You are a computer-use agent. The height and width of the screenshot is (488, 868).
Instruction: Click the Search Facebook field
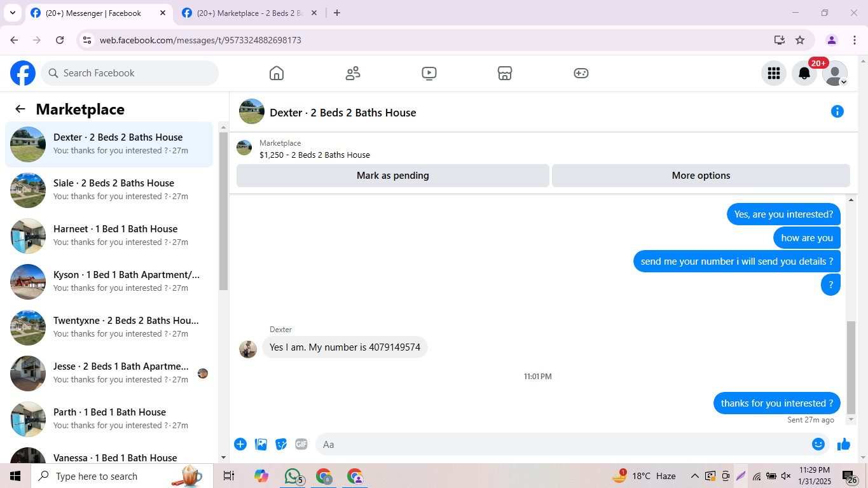(130, 73)
